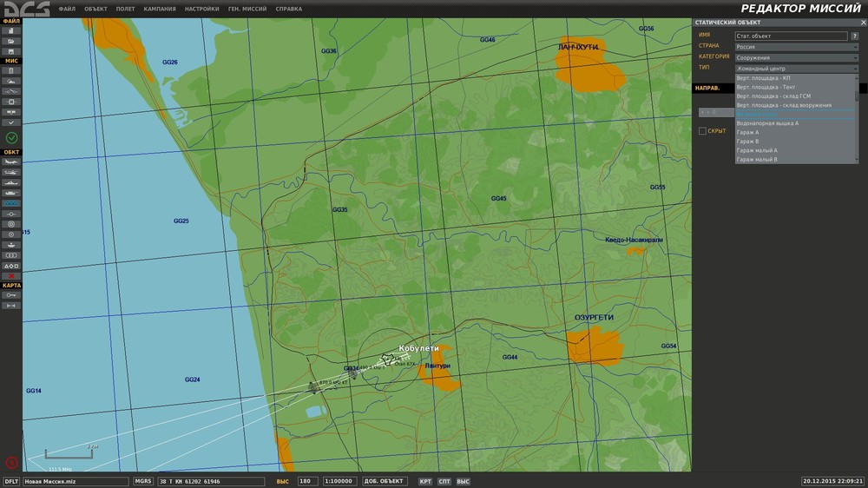Image resolution: width=868 pixels, height=488 pixels.
Task: Click the red X delete object icon
Action: (11, 276)
